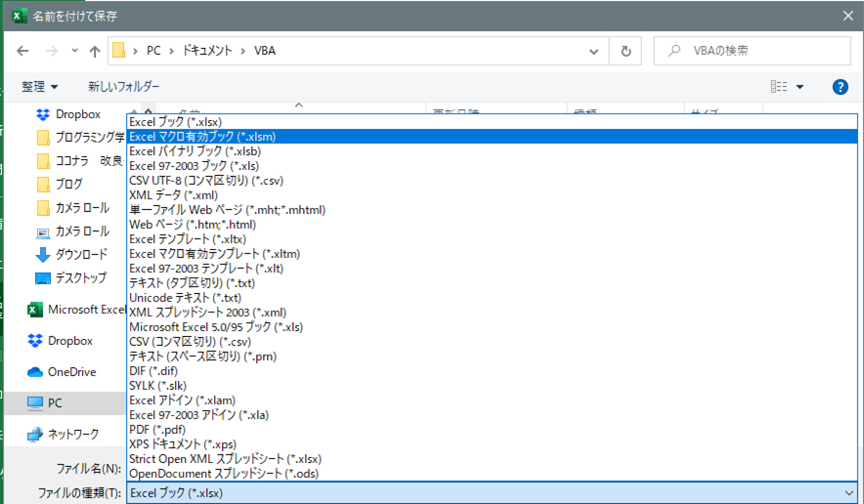Choose テキスト (タブ区切り) (*.txt)
The image size is (864, 504).
[x=492, y=283]
